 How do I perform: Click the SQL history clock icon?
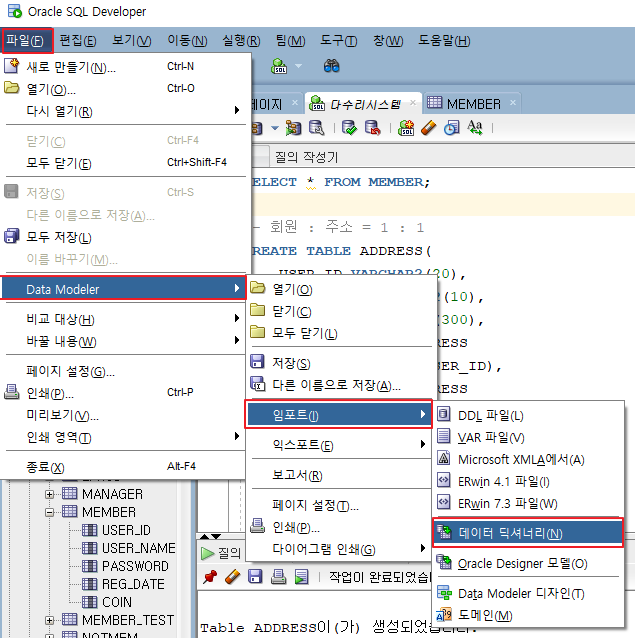452,128
